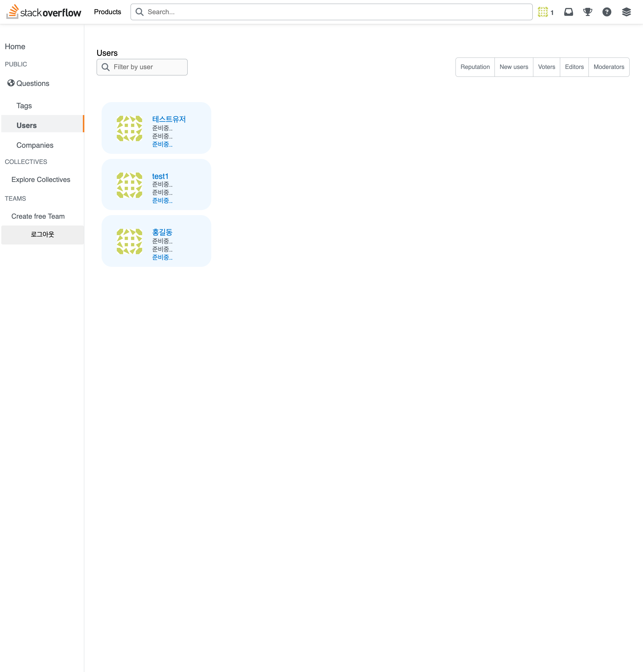
Task: Select the reputation count 1 in the header
Action: [x=552, y=13]
